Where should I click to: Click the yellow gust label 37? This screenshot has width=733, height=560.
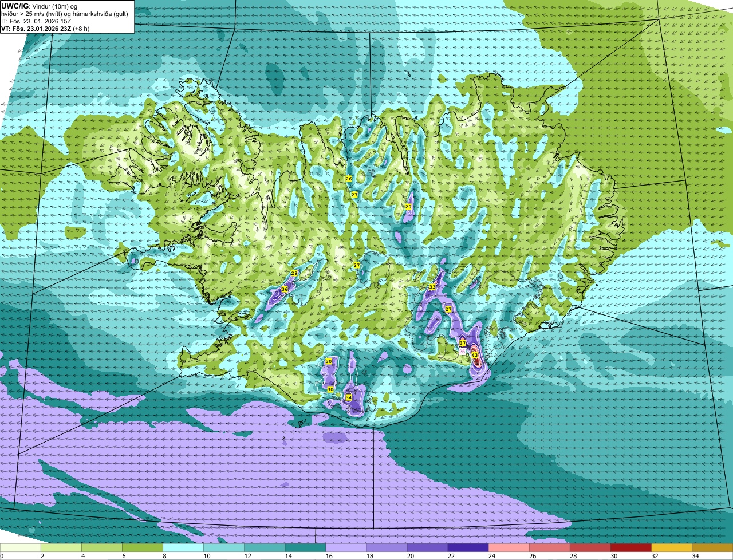coord(463,344)
